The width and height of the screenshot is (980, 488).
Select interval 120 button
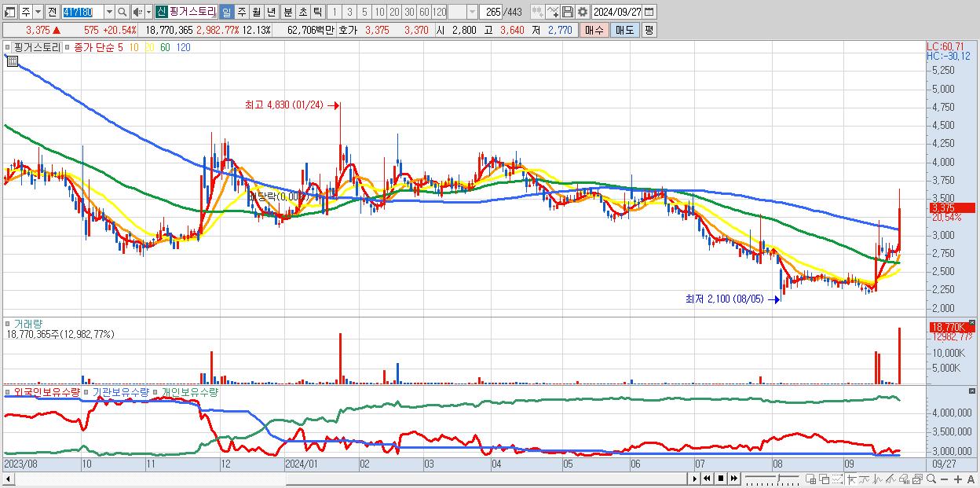[439, 12]
